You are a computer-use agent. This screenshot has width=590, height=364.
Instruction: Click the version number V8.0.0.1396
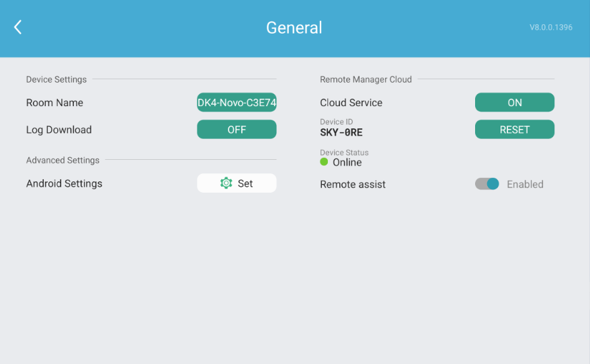coord(551,28)
